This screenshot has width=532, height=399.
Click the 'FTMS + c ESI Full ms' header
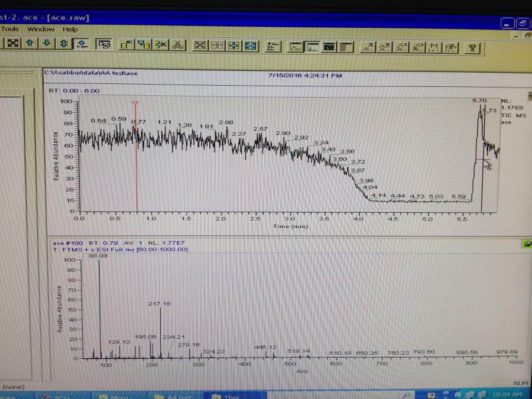point(121,249)
